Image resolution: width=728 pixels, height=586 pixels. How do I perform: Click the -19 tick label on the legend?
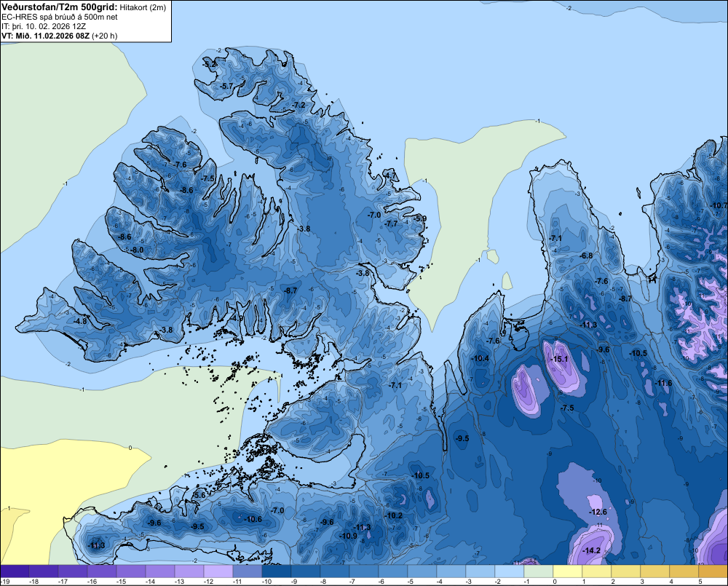pyautogui.click(x=6, y=582)
